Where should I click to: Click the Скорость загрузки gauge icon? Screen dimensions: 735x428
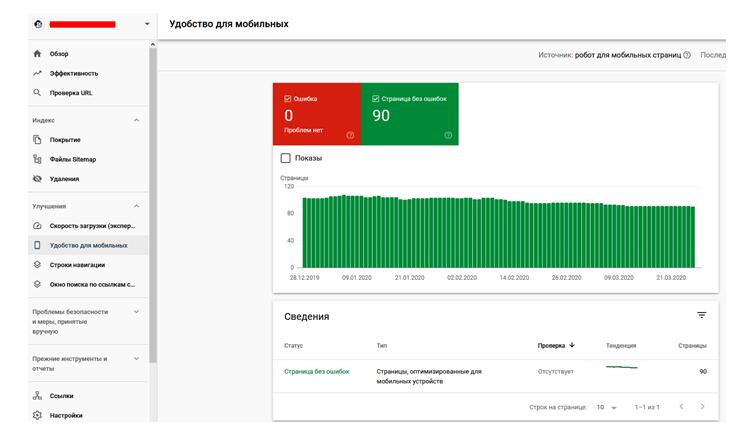tap(38, 225)
